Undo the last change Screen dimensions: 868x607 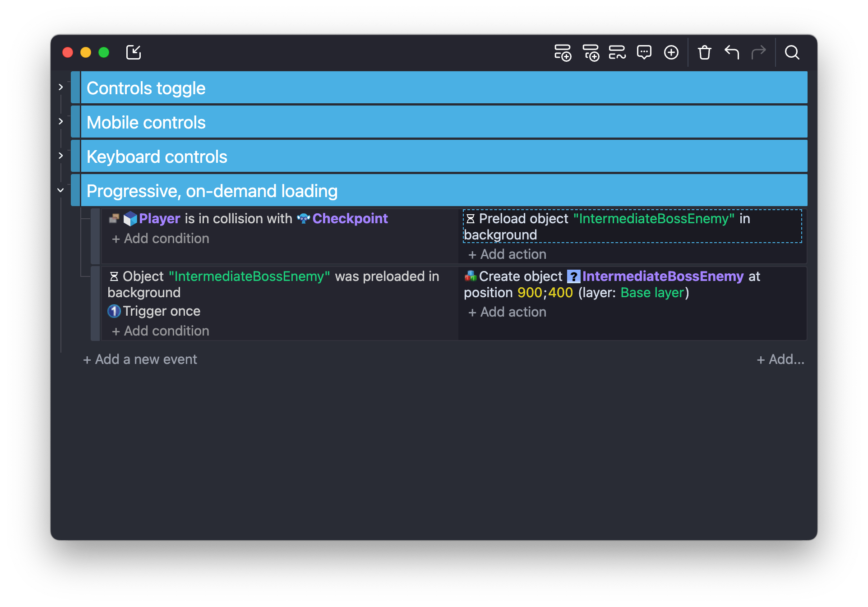(x=732, y=53)
